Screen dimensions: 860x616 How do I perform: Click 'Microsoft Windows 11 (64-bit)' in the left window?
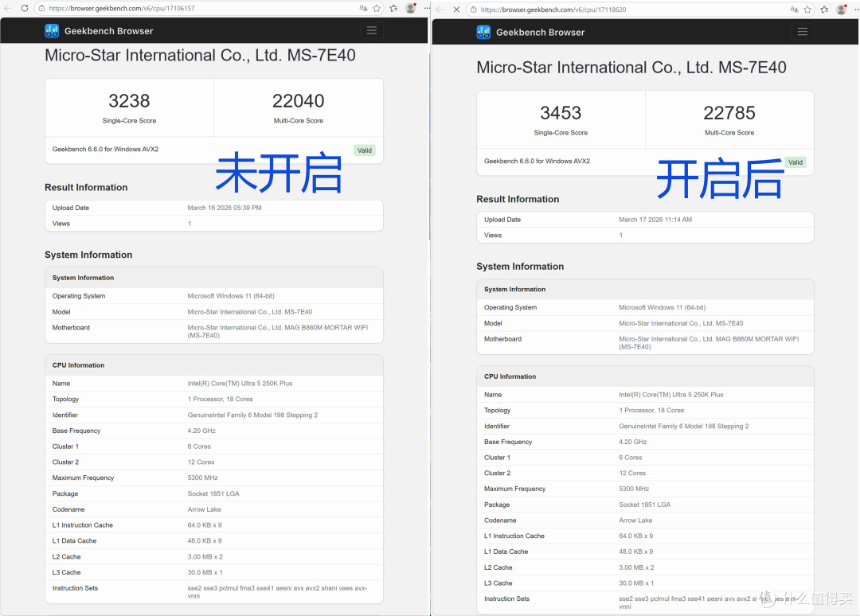click(x=231, y=296)
